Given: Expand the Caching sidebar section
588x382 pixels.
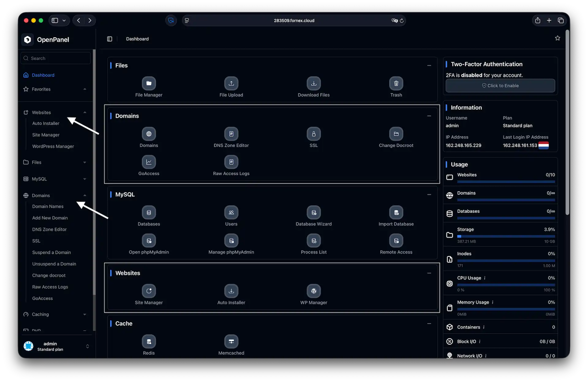Looking at the screenshot, I should click(85, 314).
